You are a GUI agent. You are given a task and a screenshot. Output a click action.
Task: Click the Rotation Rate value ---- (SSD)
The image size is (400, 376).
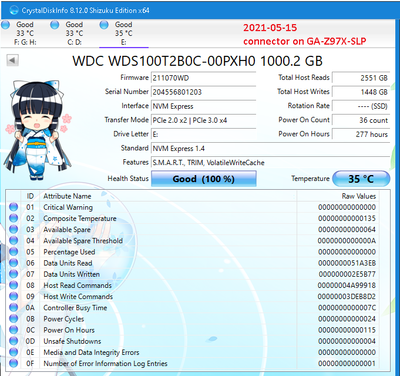pos(361,106)
